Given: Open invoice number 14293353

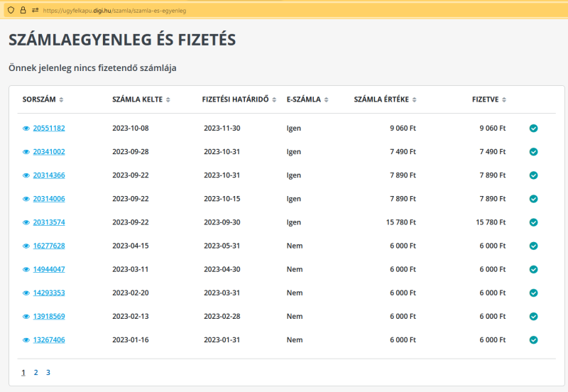Looking at the screenshot, I should point(49,293).
